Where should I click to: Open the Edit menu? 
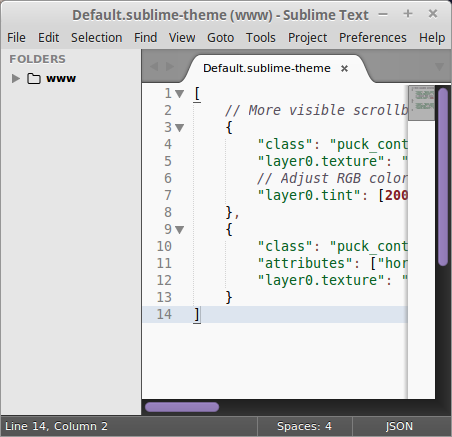pos(48,38)
